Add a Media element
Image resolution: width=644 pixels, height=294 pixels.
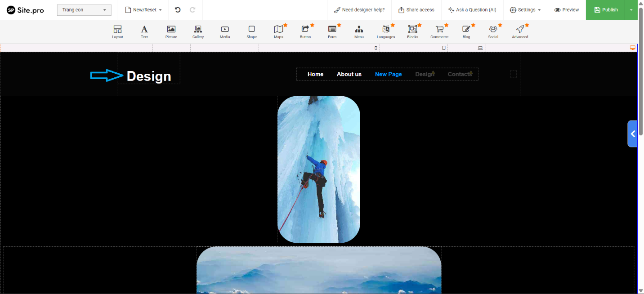(x=225, y=30)
